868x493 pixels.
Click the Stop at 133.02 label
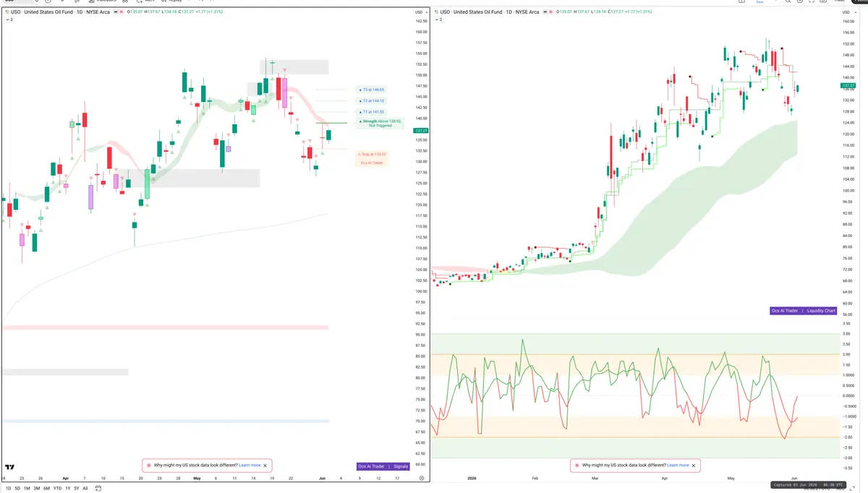click(373, 154)
